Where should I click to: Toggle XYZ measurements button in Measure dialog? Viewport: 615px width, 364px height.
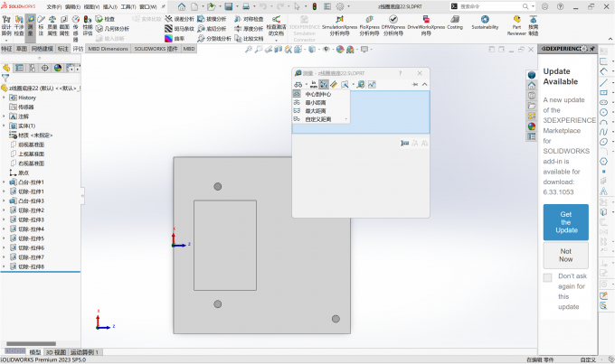click(x=324, y=84)
